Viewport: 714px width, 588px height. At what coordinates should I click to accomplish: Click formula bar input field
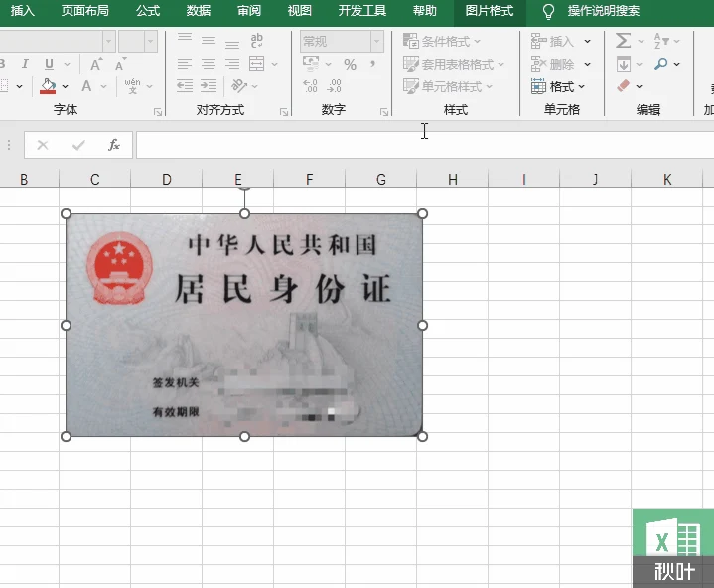[425, 145]
